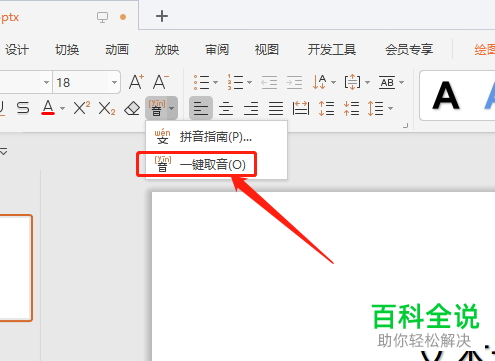Expand vertical text align dropdown arrow
The image size is (495, 361).
pos(367,82)
